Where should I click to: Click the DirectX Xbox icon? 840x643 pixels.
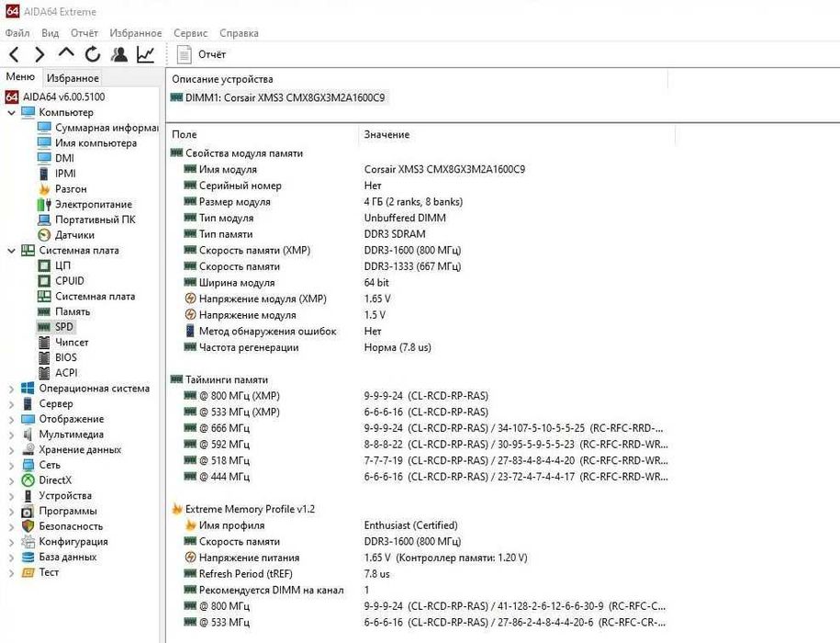(x=28, y=480)
